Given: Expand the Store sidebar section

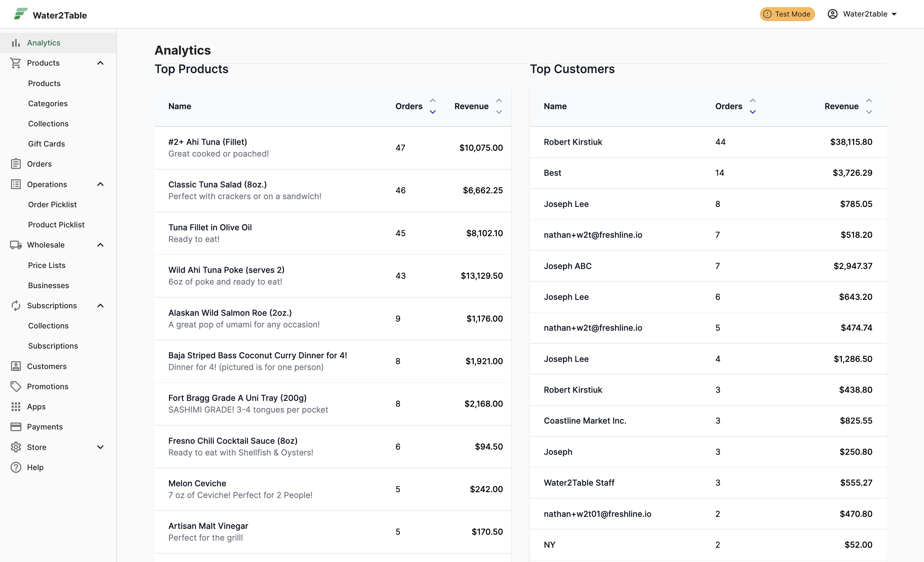Looking at the screenshot, I should coord(100,447).
